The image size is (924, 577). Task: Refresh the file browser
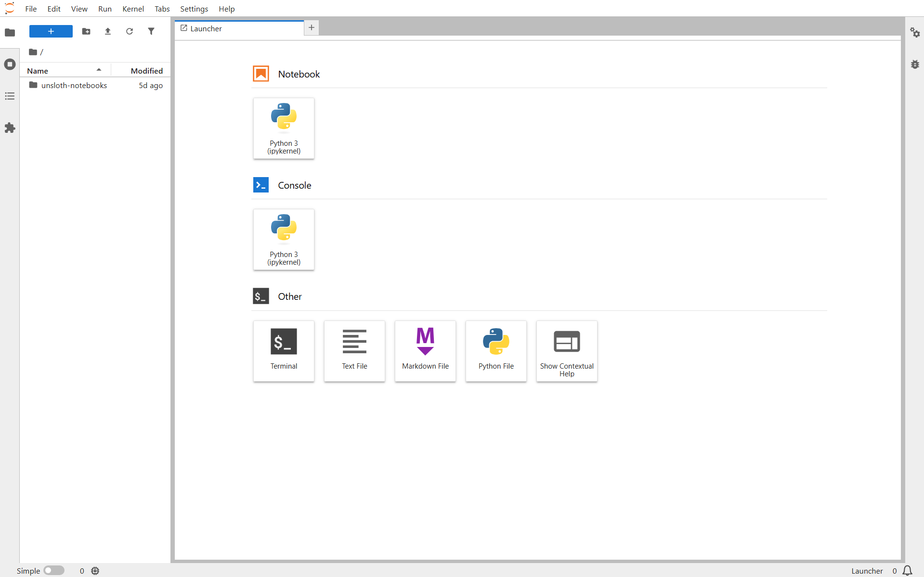click(x=130, y=31)
